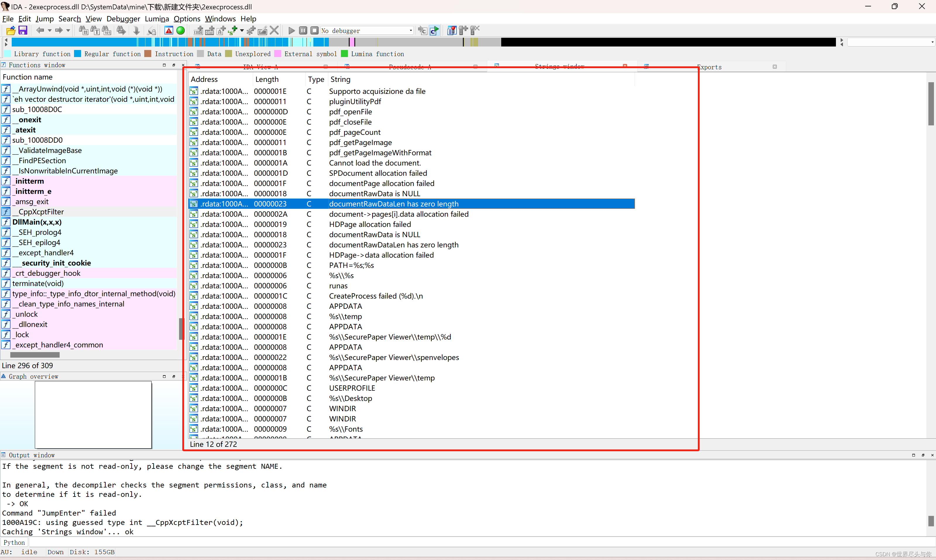Click the debugger stop button
The height and width of the screenshot is (560, 936).
(x=314, y=31)
